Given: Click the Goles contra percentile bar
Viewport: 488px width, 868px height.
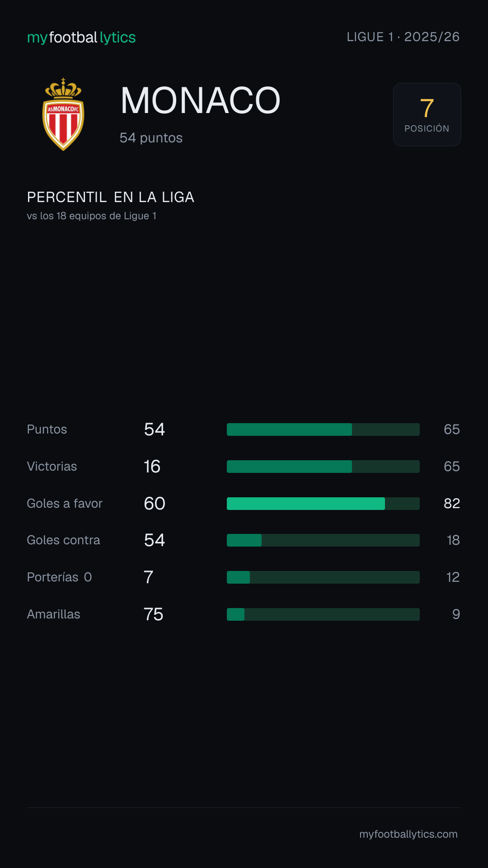Looking at the screenshot, I should pos(323,540).
